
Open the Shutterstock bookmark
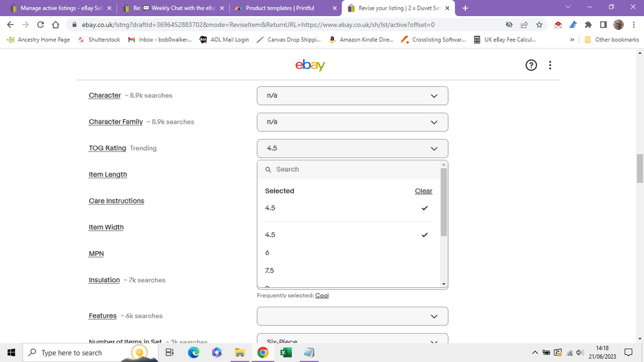tap(99, 40)
